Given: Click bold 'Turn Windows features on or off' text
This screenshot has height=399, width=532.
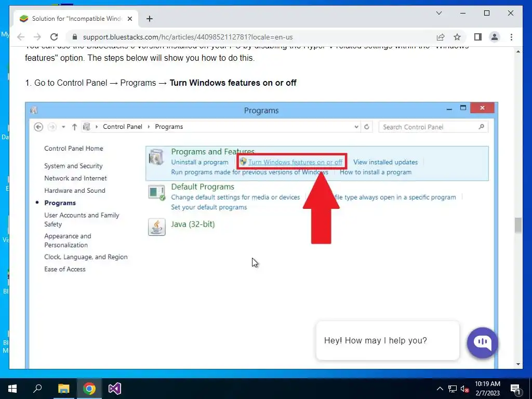Looking at the screenshot, I should 233,83.
